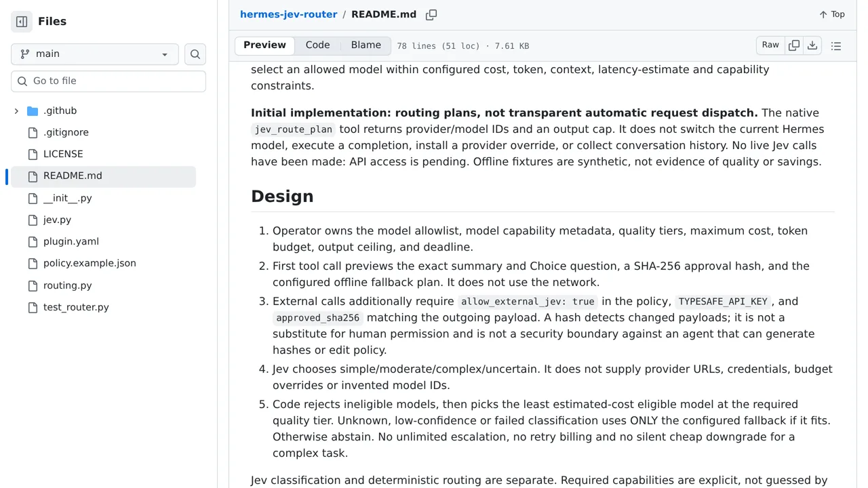Go to hermes-jev-router repository root
The width and height of the screenshot is (868, 488).
click(288, 14)
